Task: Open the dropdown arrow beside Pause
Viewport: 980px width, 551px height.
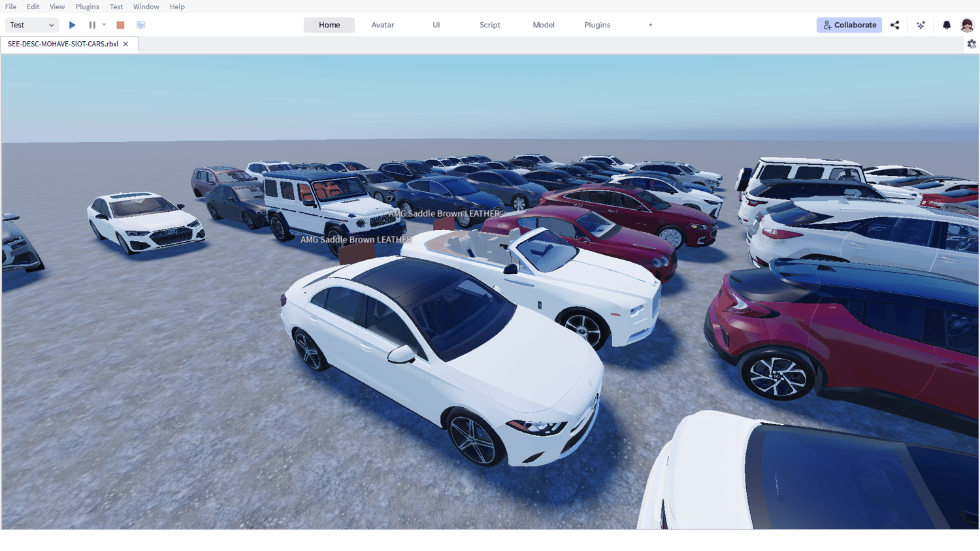Action: [x=104, y=25]
